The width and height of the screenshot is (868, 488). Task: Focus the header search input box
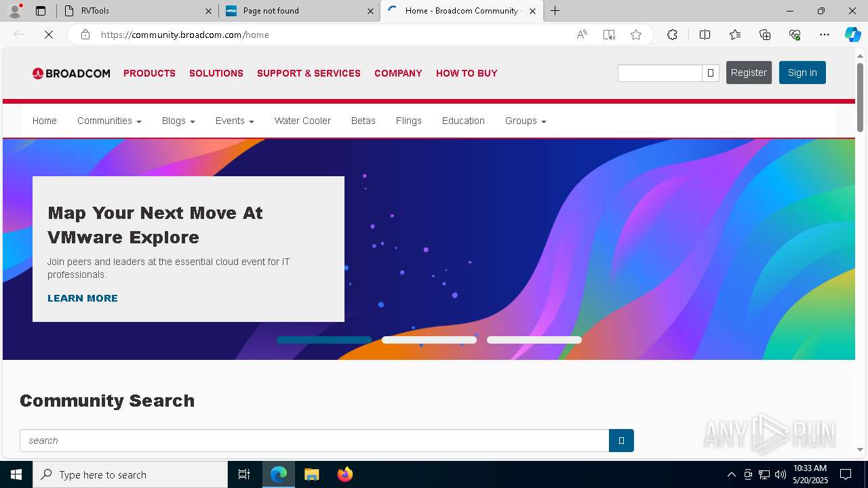click(x=660, y=73)
